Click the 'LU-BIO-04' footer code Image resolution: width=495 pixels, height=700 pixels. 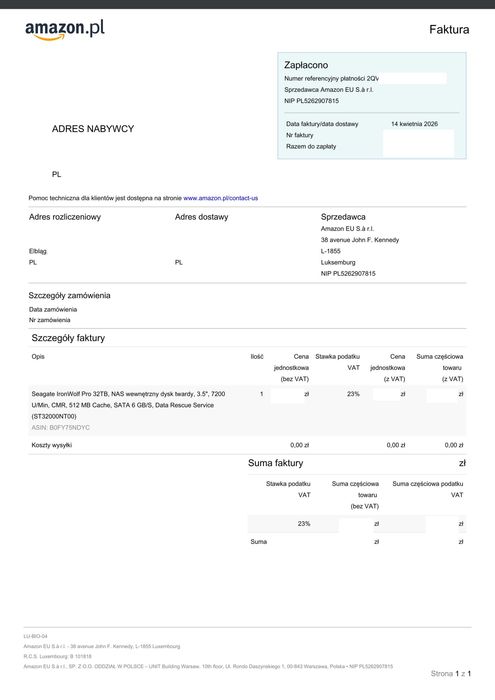pyautogui.click(x=35, y=636)
